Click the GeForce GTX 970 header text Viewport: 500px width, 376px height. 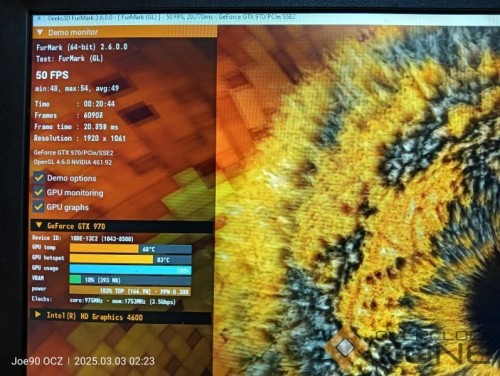coord(76,226)
